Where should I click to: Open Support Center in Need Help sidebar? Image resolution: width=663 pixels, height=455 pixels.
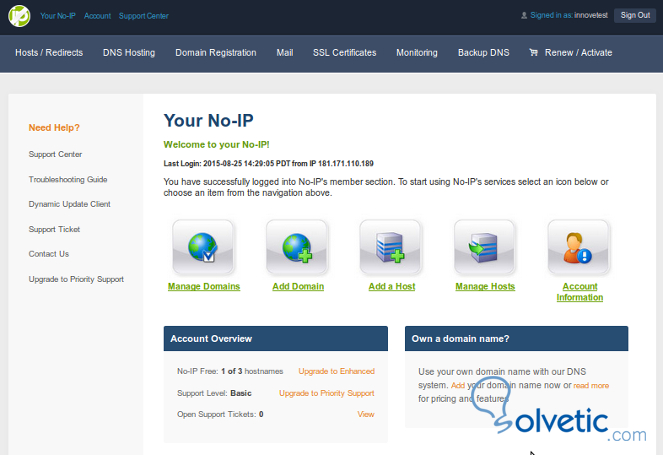tap(55, 154)
